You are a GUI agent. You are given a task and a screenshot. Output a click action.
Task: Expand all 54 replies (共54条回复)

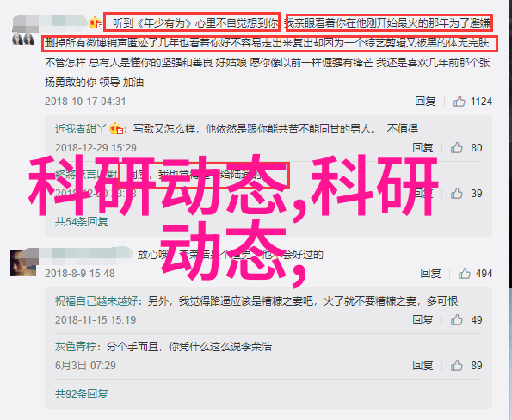coord(81,222)
